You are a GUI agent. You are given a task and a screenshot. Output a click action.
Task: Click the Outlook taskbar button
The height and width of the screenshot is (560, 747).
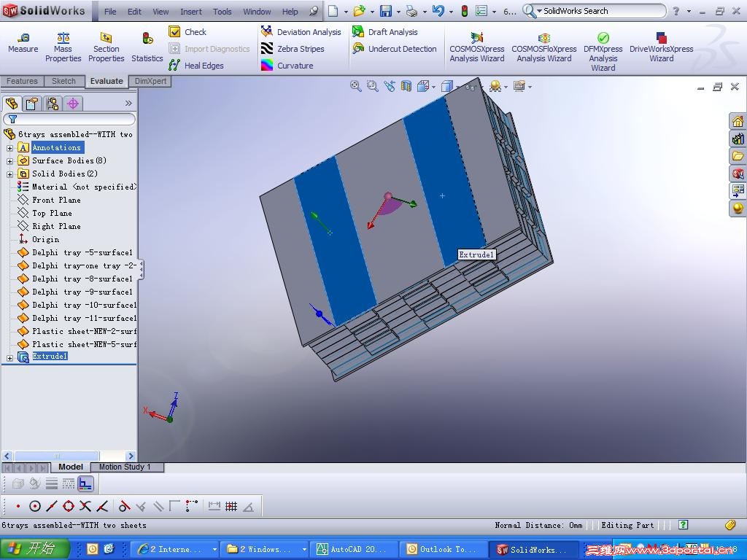[443, 549]
